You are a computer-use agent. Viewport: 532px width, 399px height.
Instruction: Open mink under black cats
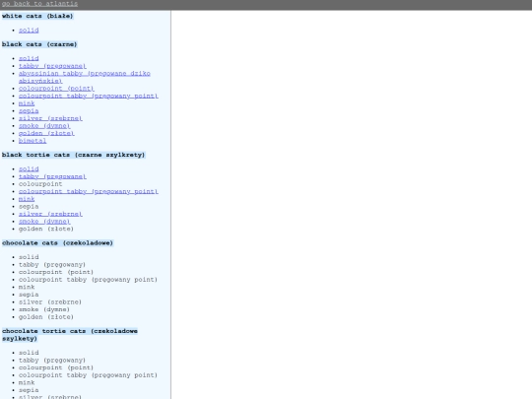point(27,103)
